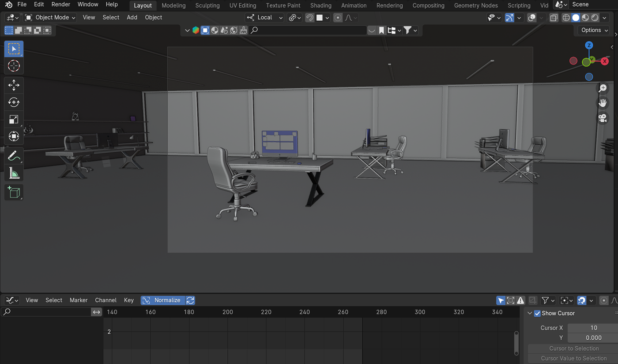This screenshot has height=364, width=618.
Task: Switch to the Shading workspace tab
Action: point(320,5)
